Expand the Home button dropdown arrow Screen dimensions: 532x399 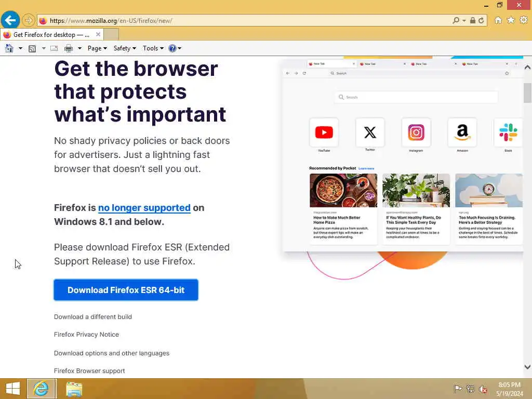(20, 48)
